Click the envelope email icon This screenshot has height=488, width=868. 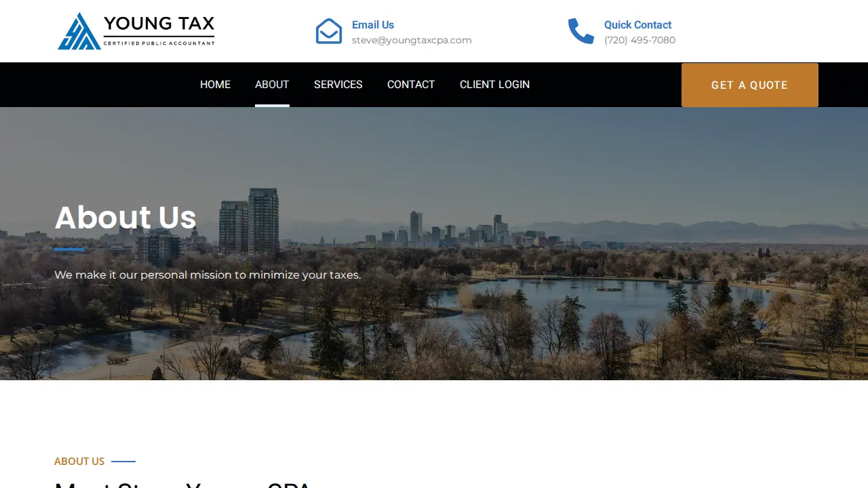click(329, 31)
